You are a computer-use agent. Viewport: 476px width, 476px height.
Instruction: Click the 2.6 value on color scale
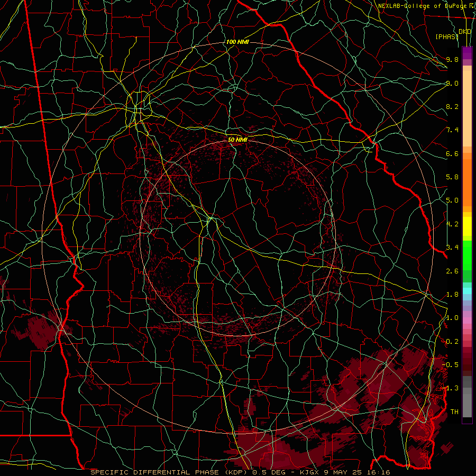[452, 271]
